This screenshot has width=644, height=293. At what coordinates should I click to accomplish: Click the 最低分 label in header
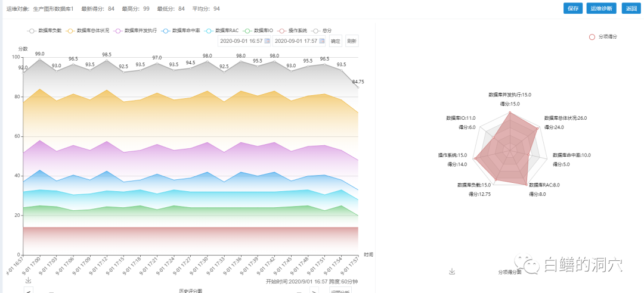(165, 8)
